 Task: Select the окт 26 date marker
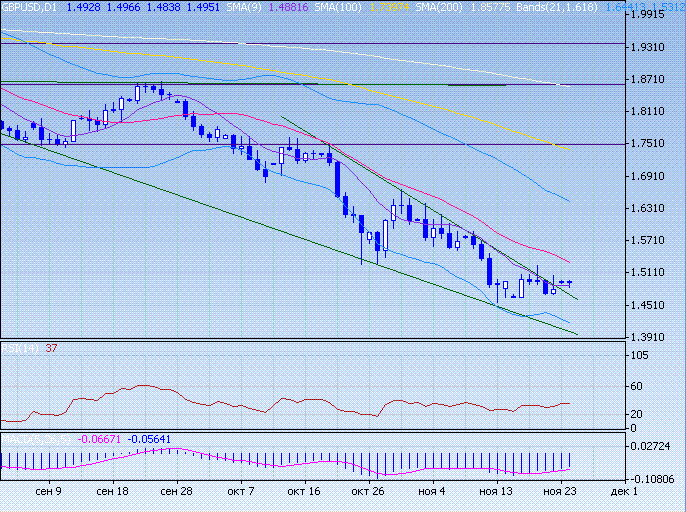[368, 493]
